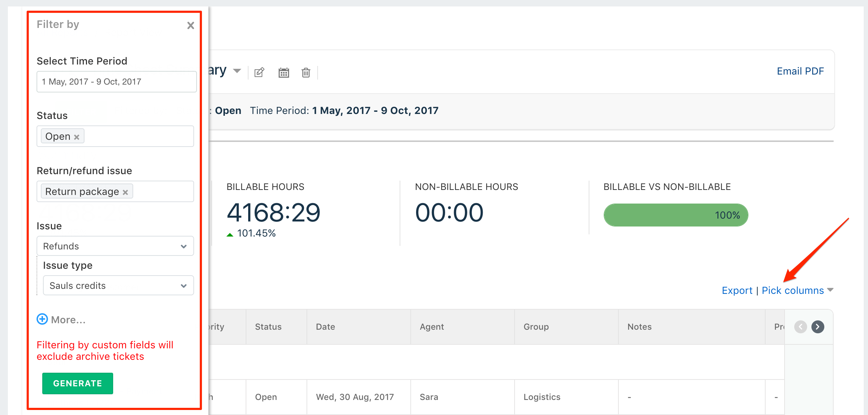This screenshot has width=868, height=415.
Task: Click the Select Time Period date field
Action: [116, 82]
